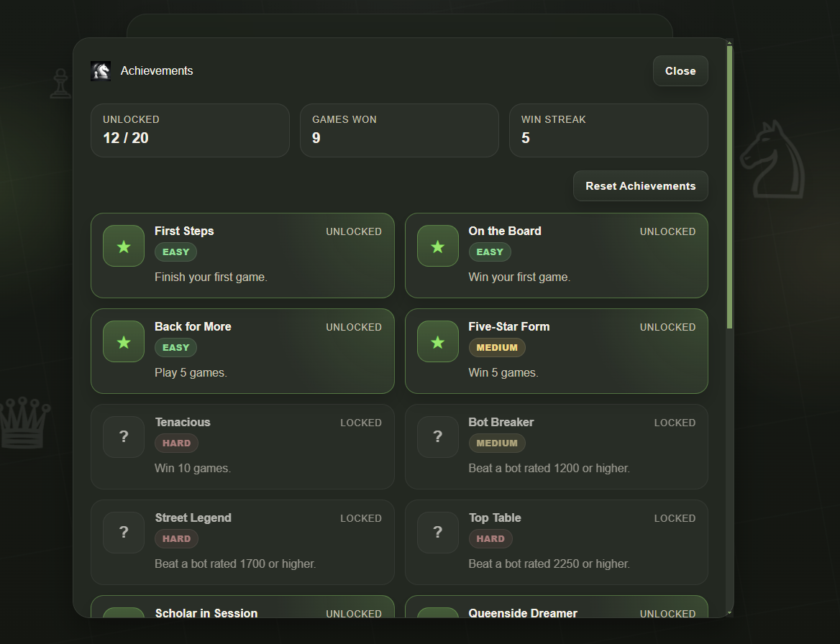
Task: Click the Unlocked 12/20 stat card
Action: pyautogui.click(x=190, y=130)
